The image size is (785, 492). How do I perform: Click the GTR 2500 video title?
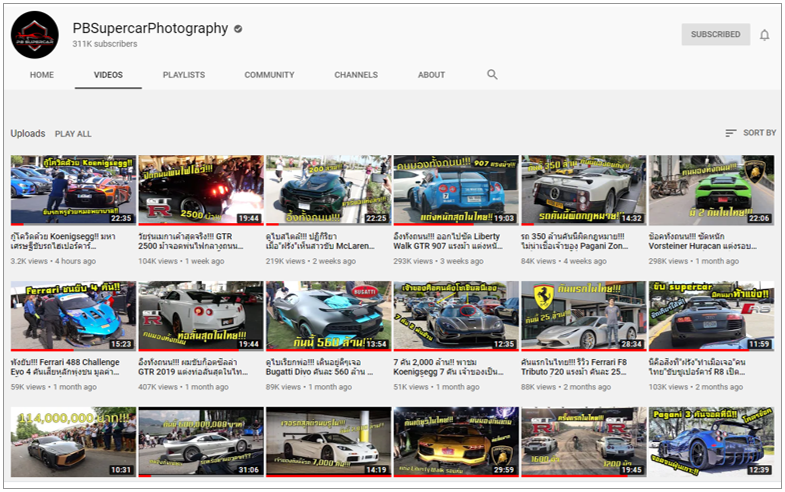pos(191,241)
